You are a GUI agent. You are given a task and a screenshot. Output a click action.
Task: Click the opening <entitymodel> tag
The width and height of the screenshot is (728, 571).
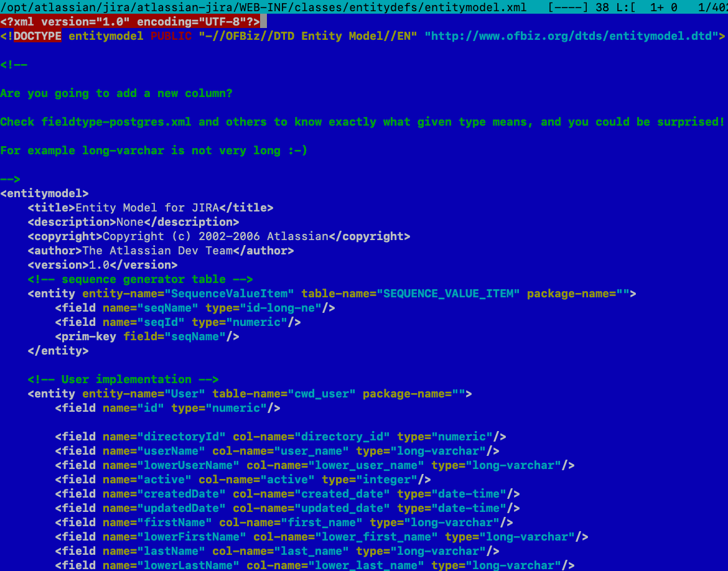click(45, 193)
